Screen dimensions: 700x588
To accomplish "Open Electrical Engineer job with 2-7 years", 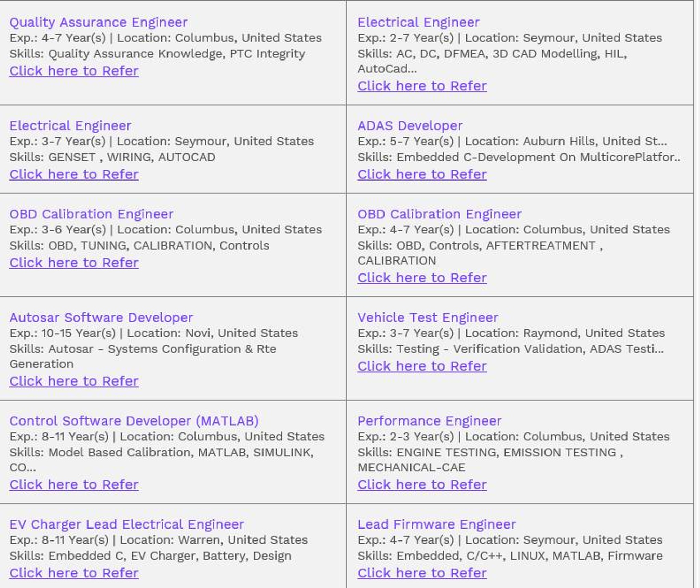I will coord(418,22).
